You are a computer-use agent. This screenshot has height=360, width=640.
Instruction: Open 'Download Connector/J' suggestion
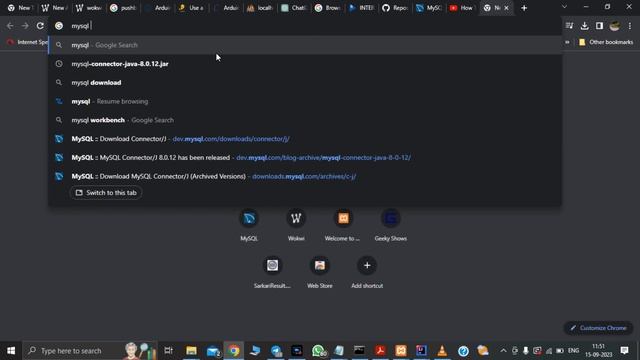305,139
